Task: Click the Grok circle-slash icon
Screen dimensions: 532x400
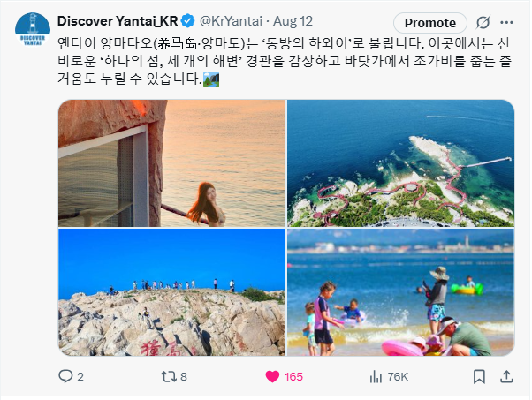Action: click(x=483, y=23)
